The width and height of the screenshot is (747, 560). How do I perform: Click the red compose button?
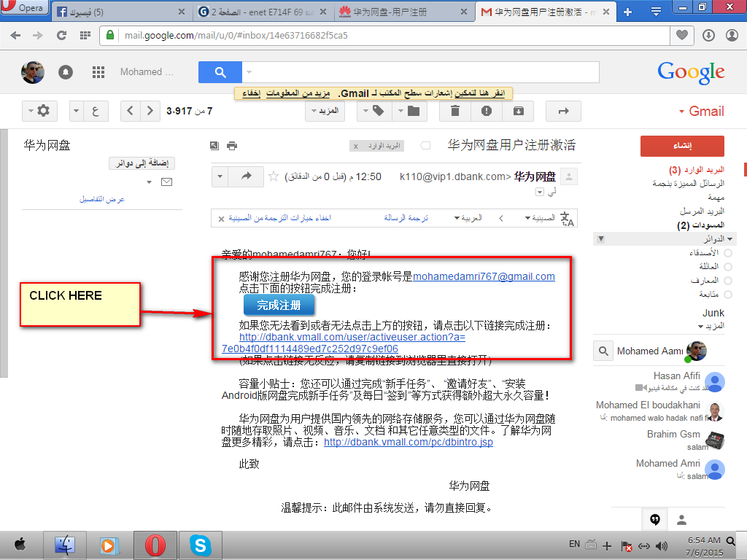click(x=682, y=146)
